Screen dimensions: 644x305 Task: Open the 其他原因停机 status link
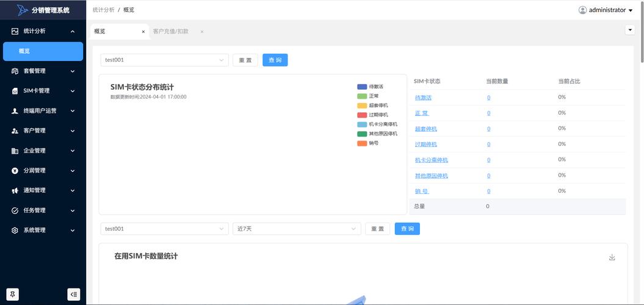pos(431,176)
